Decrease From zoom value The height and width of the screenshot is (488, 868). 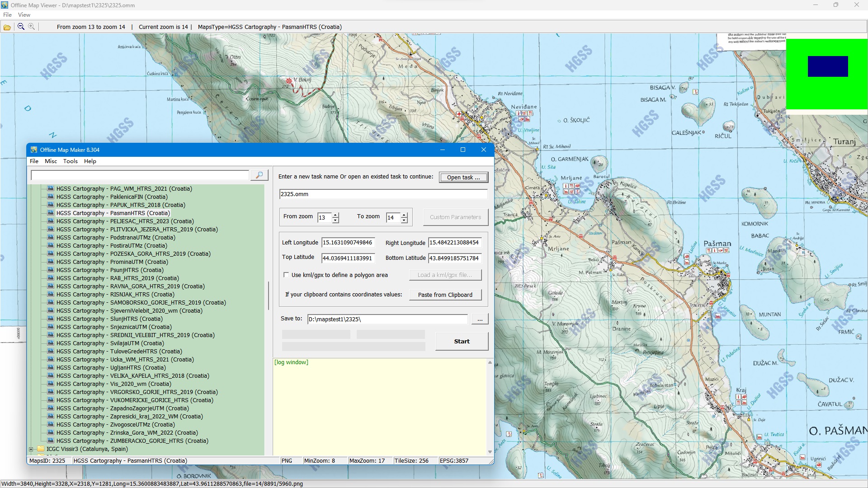click(x=335, y=220)
